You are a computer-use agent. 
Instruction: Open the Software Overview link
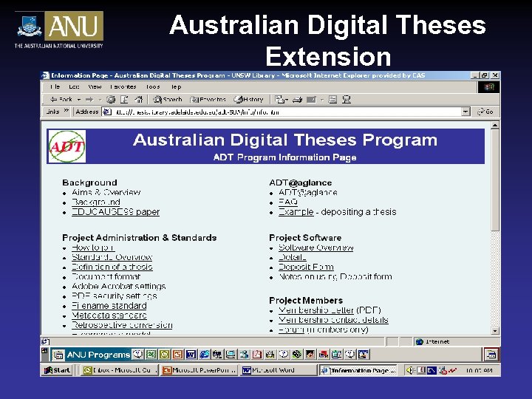316,248
